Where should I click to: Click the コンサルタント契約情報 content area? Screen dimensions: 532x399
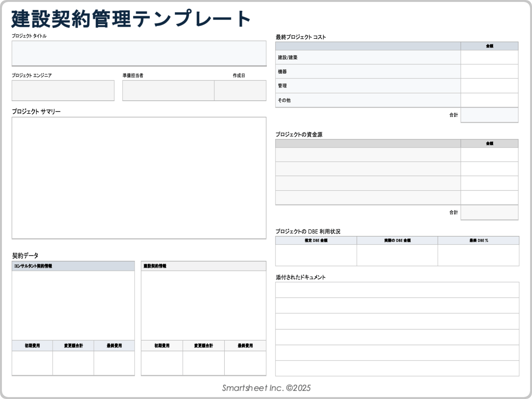pyautogui.click(x=73, y=305)
